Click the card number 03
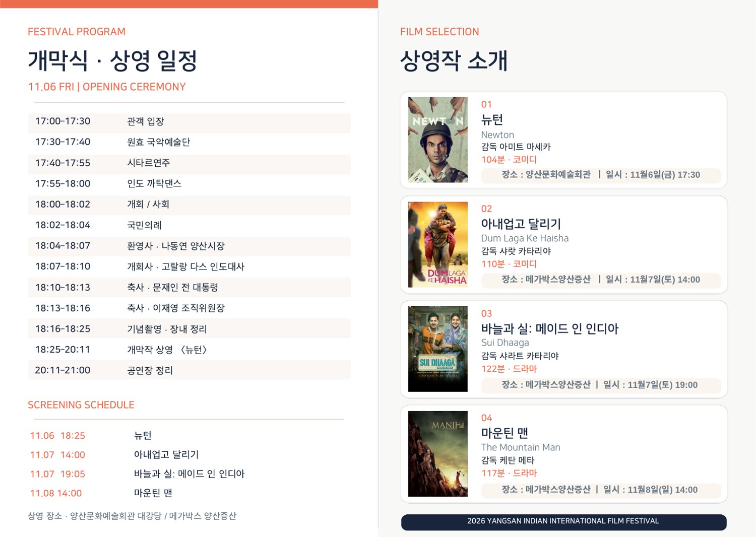 pyautogui.click(x=486, y=313)
